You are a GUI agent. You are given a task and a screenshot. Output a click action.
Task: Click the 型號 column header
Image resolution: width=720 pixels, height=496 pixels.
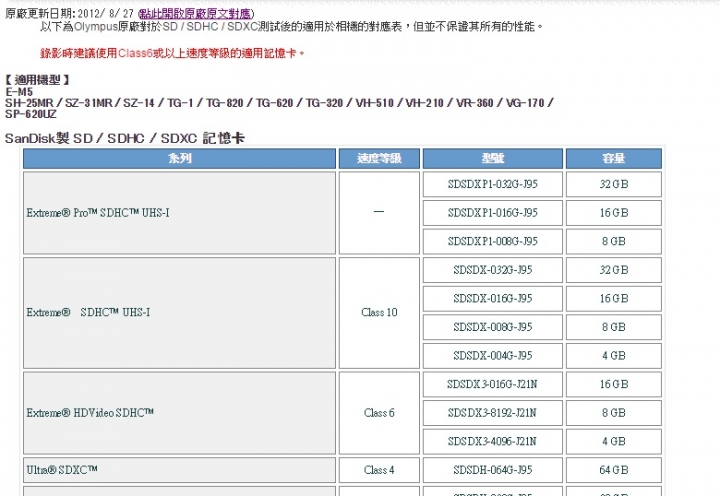(493, 158)
